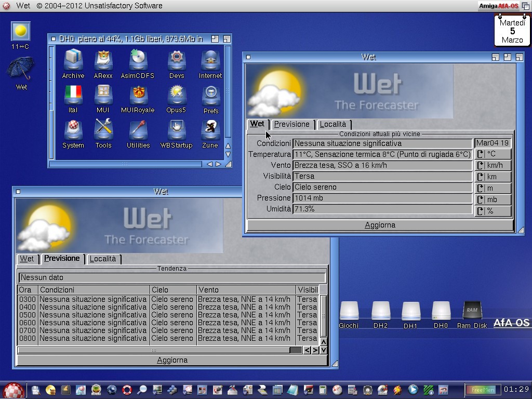Click the calendar widget showing Martedì 5 Marzo

(x=512, y=31)
